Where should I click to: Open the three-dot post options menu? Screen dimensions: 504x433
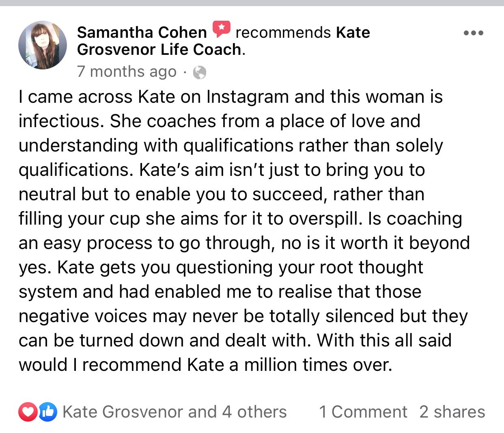(x=474, y=33)
